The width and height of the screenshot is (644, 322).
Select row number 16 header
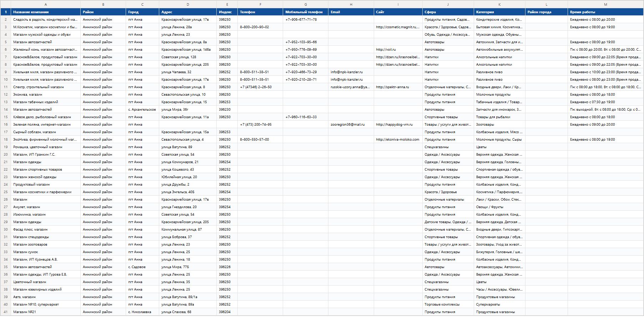click(x=6, y=124)
